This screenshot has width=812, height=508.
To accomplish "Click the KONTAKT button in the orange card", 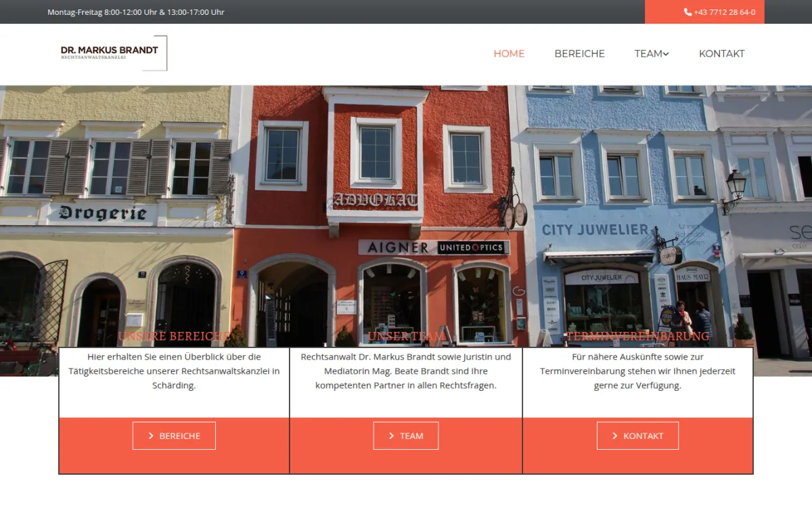I will tap(637, 436).
